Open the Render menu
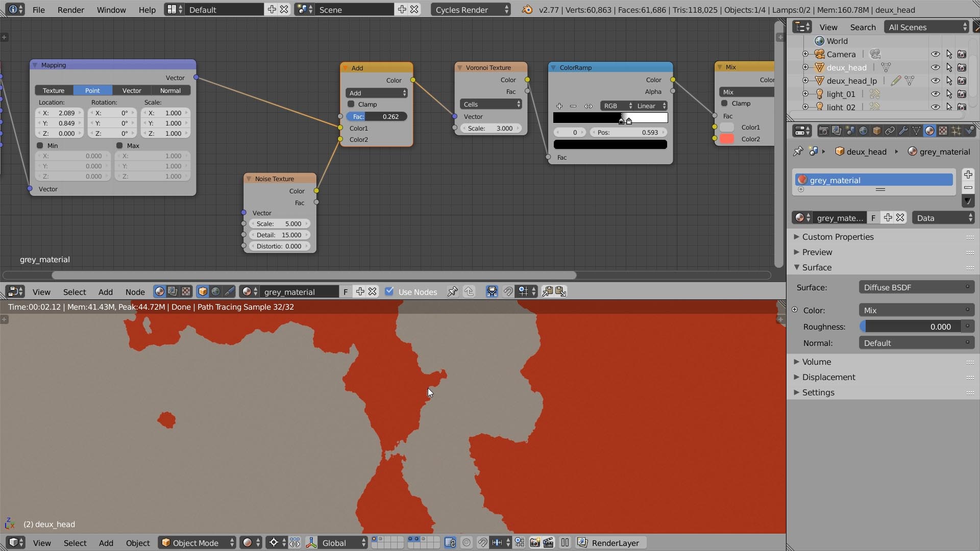980x551 pixels. pyautogui.click(x=70, y=9)
